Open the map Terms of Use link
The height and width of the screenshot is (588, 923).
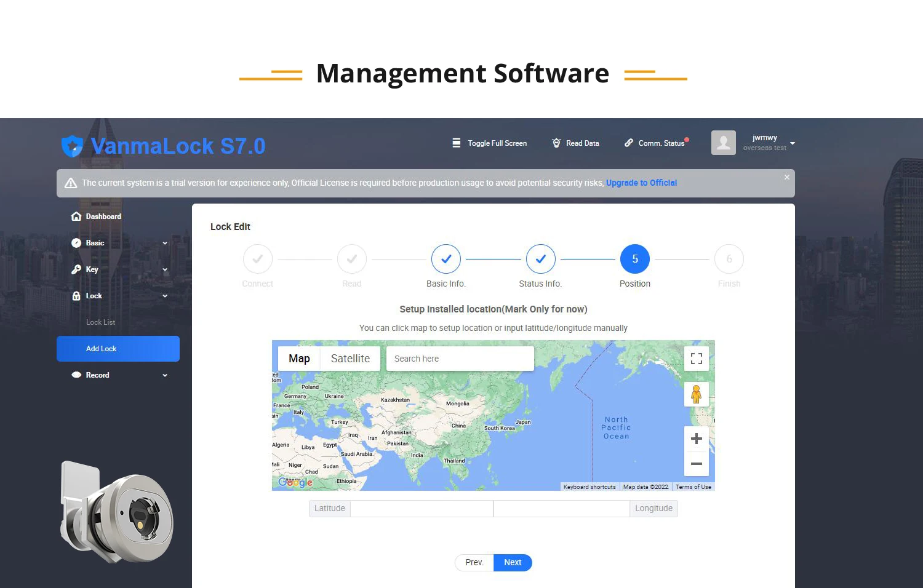point(693,487)
